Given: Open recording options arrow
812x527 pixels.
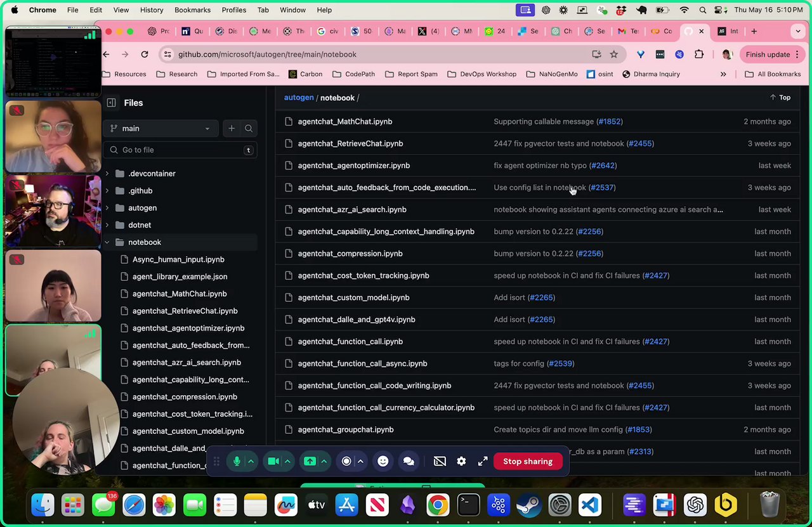Looking at the screenshot, I should pos(360,461).
